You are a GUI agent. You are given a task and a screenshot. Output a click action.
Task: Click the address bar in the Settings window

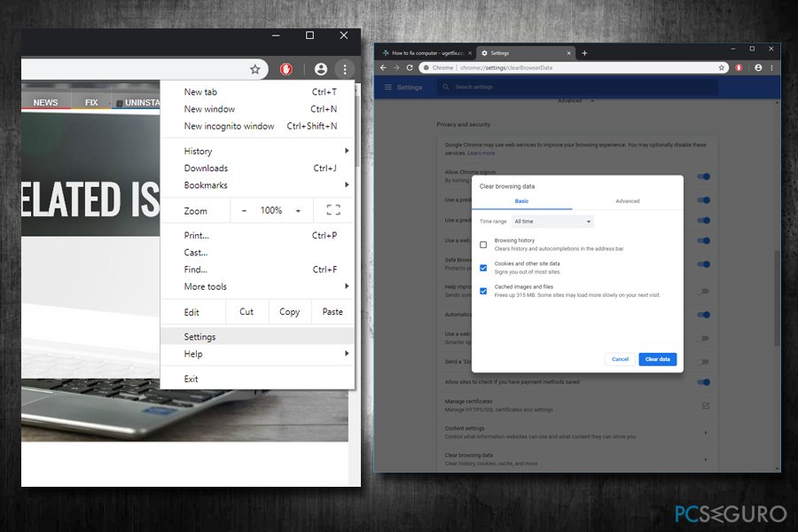click(x=574, y=67)
